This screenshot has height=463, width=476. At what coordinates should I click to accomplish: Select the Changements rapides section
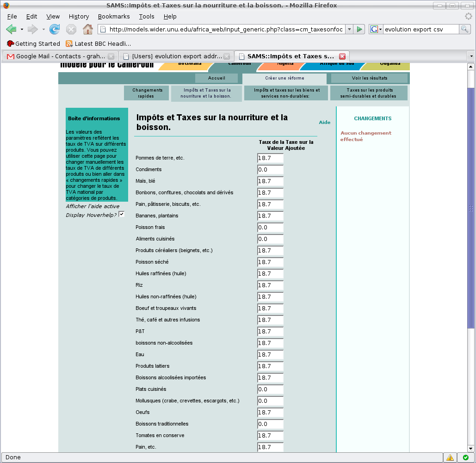(x=147, y=93)
